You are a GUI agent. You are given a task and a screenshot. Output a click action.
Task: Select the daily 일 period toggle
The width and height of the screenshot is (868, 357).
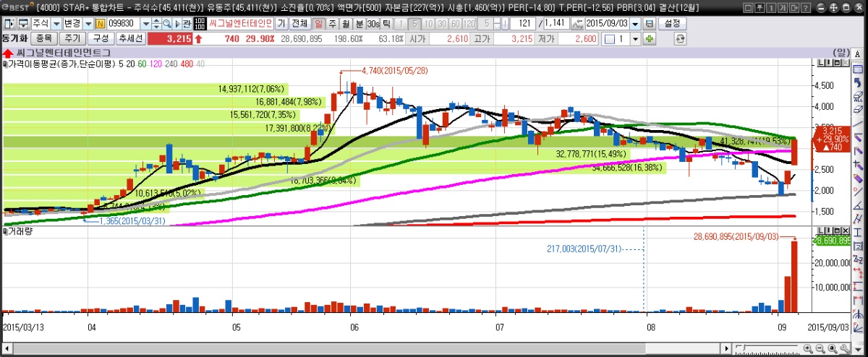pyautogui.click(x=318, y=23)
